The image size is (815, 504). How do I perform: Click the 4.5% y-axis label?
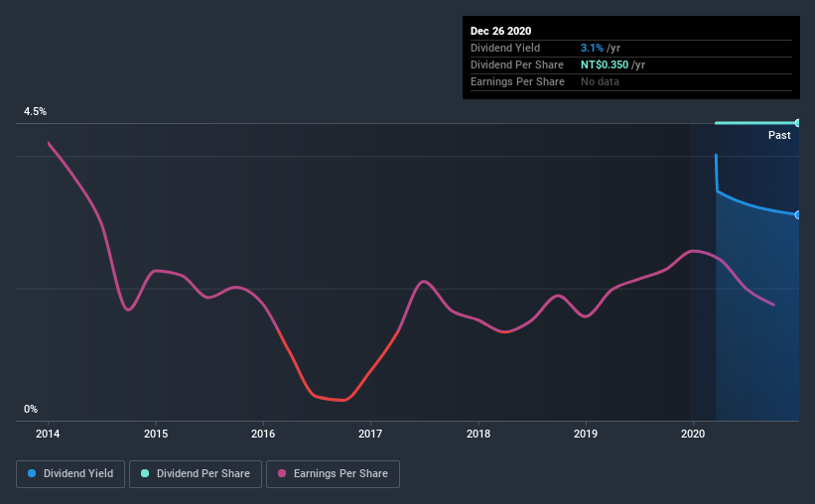tap(35, 112)
